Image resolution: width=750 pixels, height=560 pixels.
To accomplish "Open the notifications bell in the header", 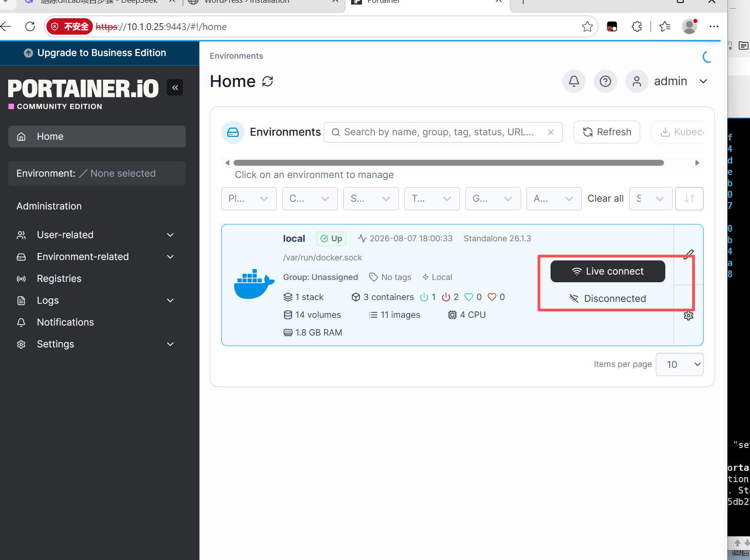I will tap(574, 81).
